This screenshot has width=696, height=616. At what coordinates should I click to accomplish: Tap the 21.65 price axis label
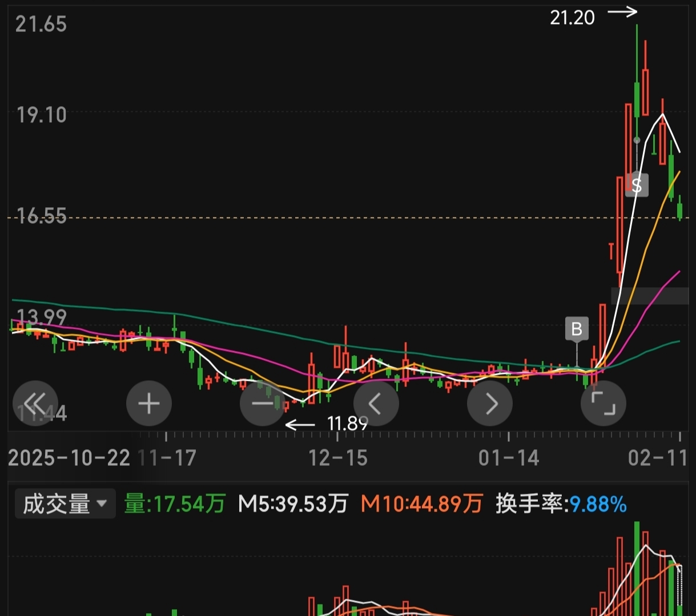click(41, 25)
